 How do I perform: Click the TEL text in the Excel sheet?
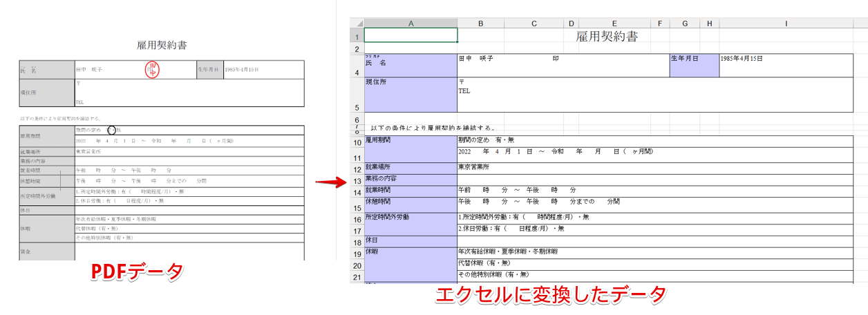464,90
